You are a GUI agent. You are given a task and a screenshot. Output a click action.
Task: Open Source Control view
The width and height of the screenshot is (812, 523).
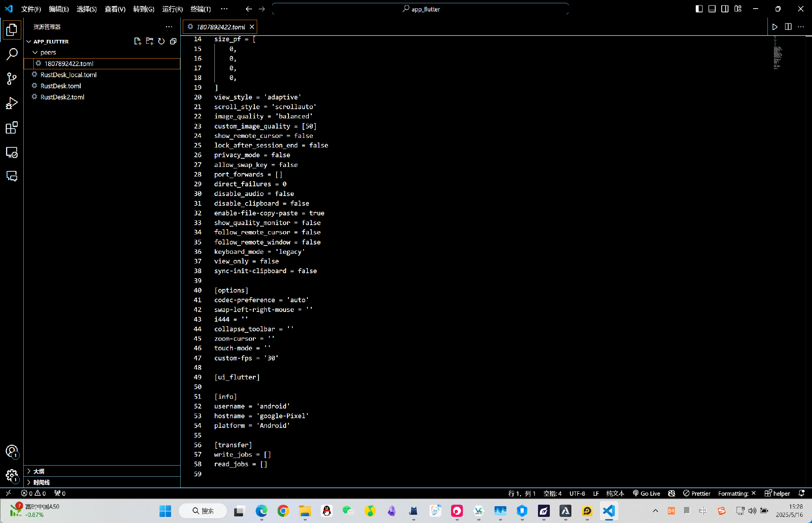pyautogui.click(x=12, y=79)
